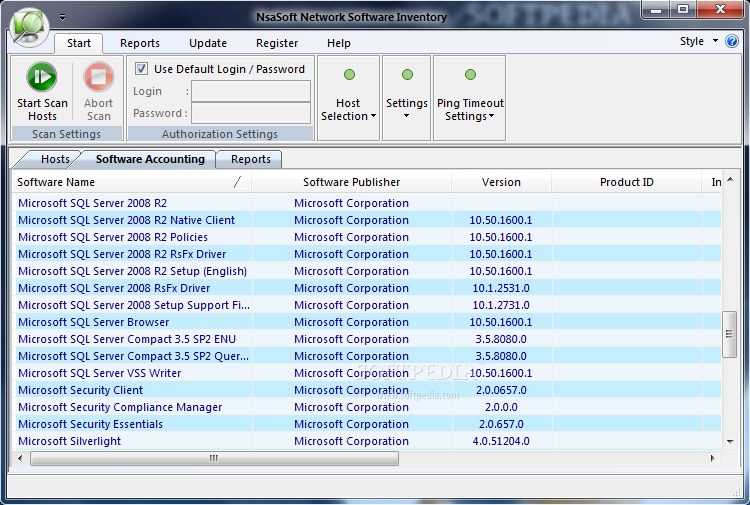Select Microsoft SQL Server Compact 3.5 SP2 ENU

(368, 339)
